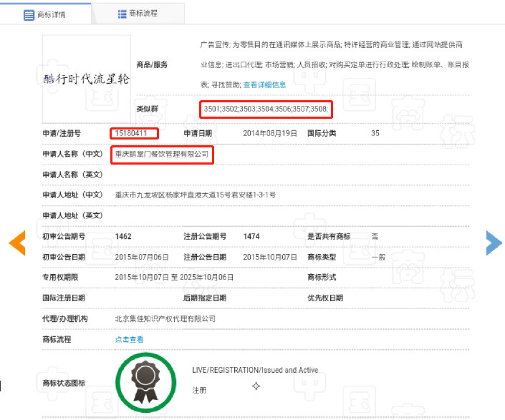Click the 商标流程 tab list icon
The image size is (505, 420).
122,14
